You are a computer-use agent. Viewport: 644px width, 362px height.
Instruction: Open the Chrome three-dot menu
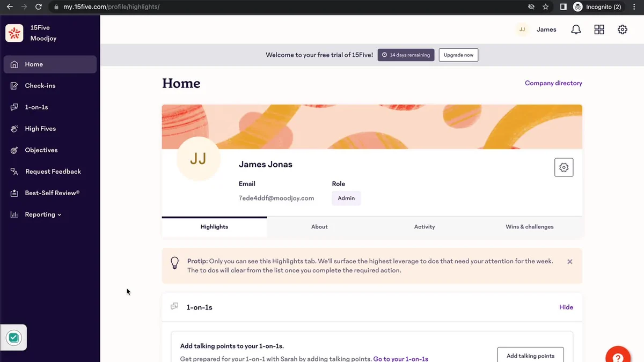pos(635,7)
